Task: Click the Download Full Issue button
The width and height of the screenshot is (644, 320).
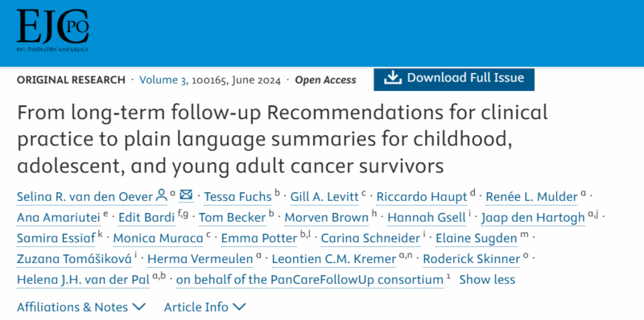Action: point(454,79)
